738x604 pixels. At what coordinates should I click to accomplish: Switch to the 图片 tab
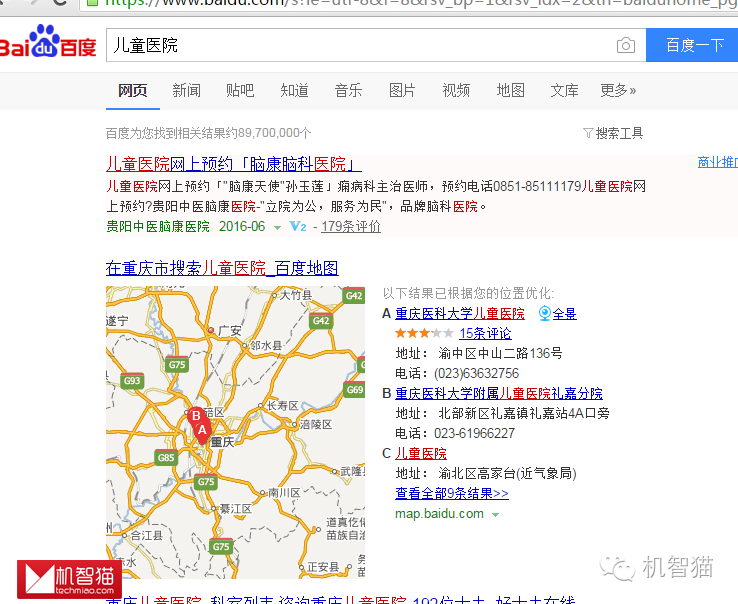click(x=402, y=90)
